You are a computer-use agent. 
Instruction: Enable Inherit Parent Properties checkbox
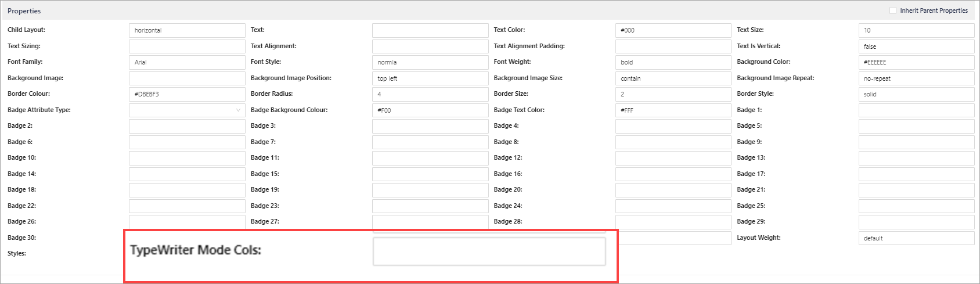click(x=893, y=10)
